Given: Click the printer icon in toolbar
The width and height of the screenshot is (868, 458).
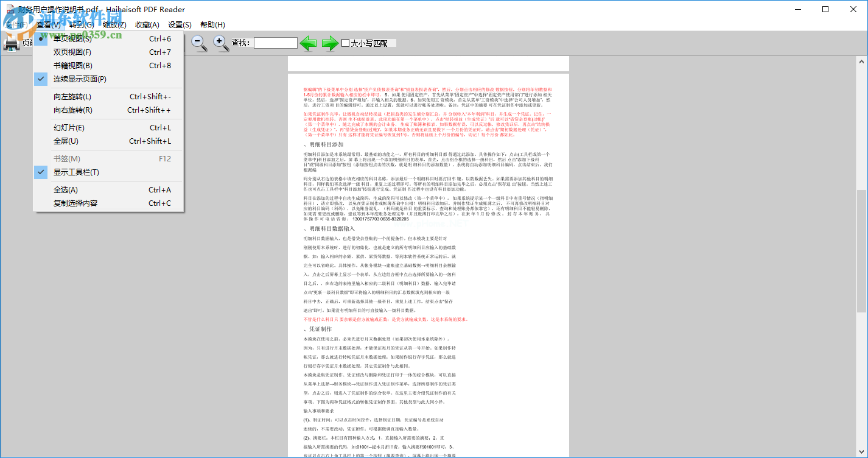Looking at the screenshot, I should 11,43.
